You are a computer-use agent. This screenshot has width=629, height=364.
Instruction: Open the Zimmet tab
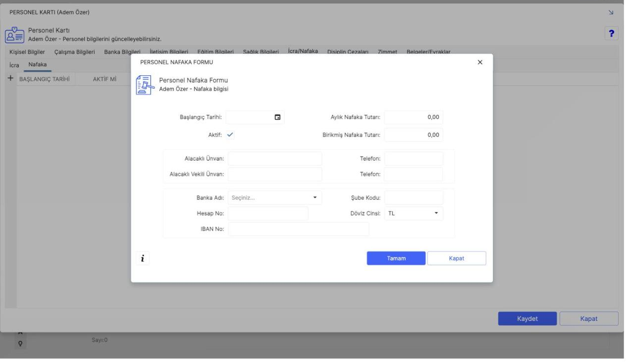coord(388,52)
